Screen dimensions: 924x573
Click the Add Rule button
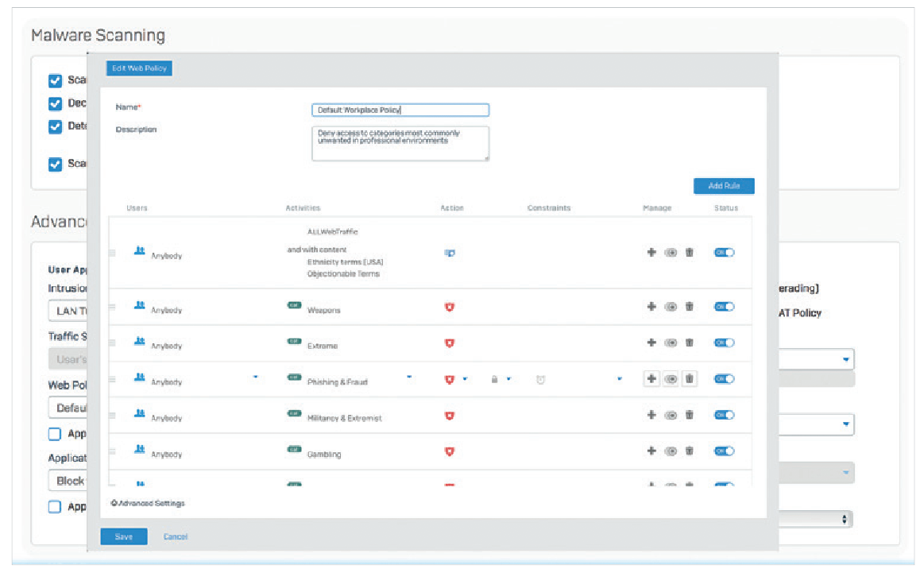click(724, 186)
